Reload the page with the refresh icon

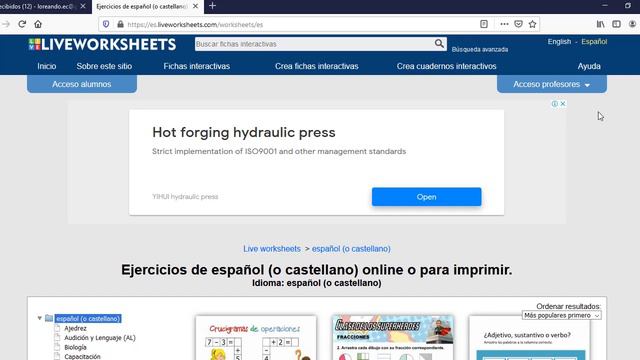(x=22, y=24)
